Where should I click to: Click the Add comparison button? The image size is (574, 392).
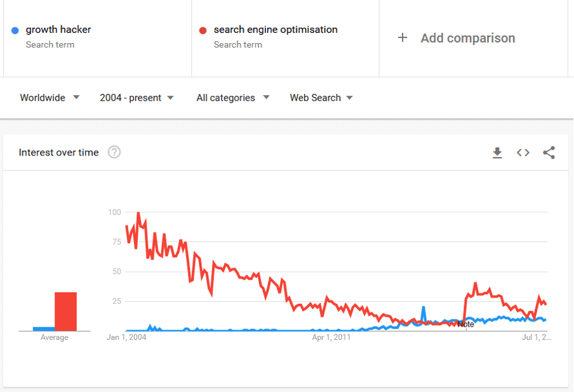click(457, 38)
